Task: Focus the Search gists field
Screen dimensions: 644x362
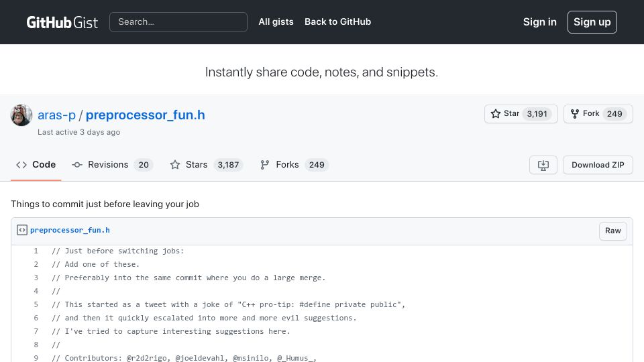Action: click(178, 22)
